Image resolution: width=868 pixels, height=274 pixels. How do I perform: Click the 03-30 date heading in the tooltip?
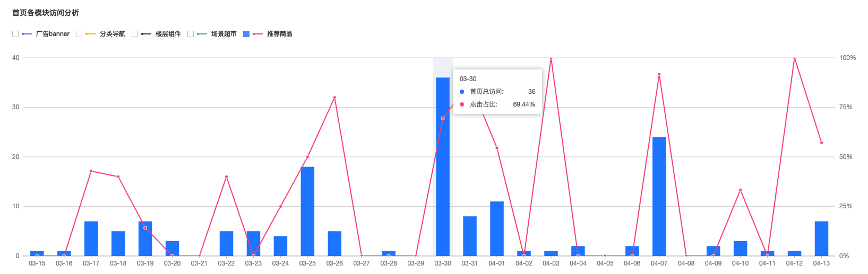click(468, 79)
